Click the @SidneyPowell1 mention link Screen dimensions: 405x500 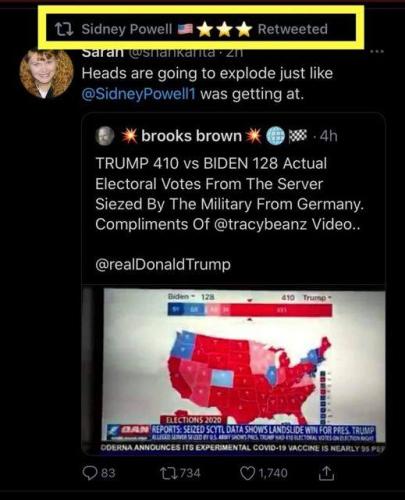[138, 94]
